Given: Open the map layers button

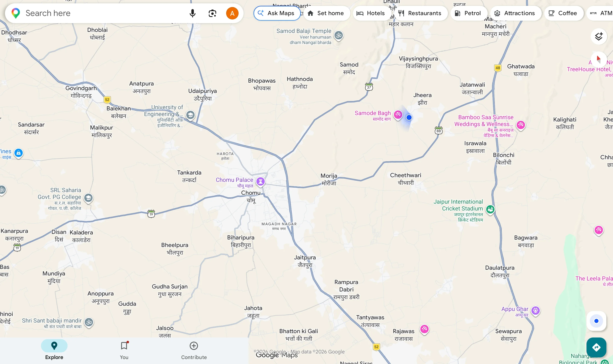Looking at the screenshot, I should [599, 37].
